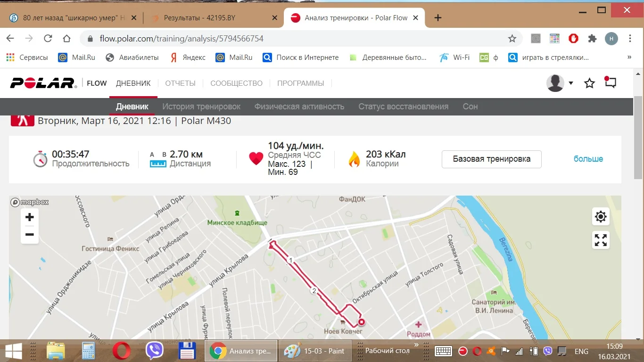Open the taskbar clock and date
This screenshot has height=362, width=644.
614,351
